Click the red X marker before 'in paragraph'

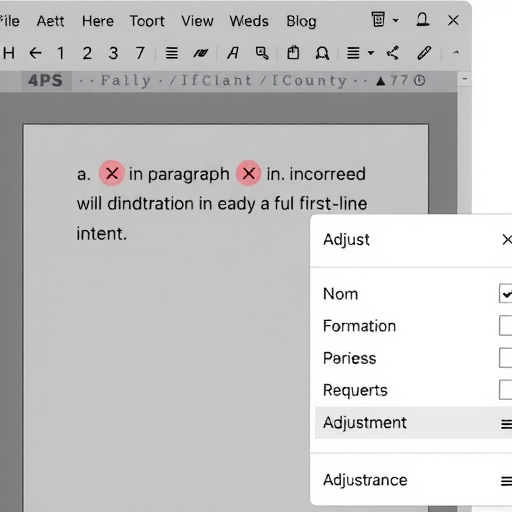tap(112, 173)
